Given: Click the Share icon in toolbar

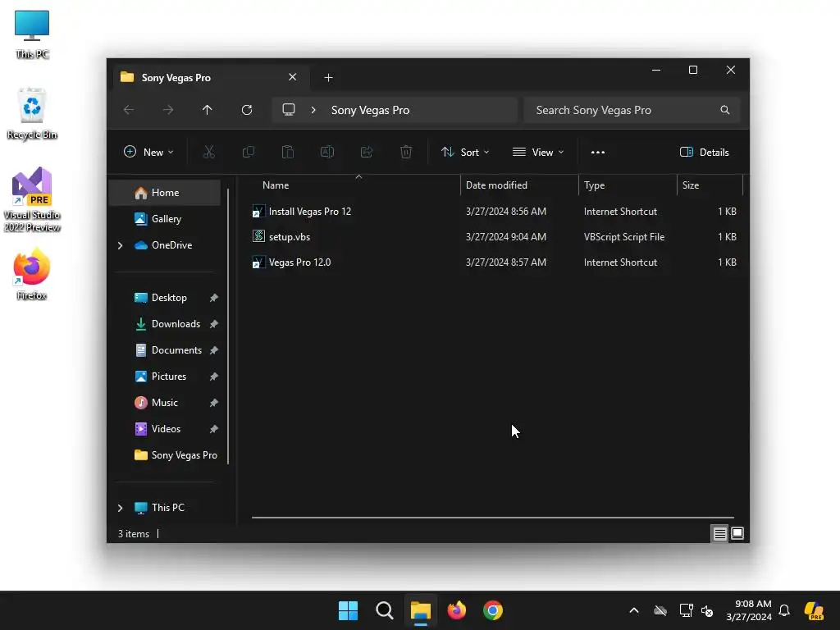Looking at the screenshot, I should (367, 152).
